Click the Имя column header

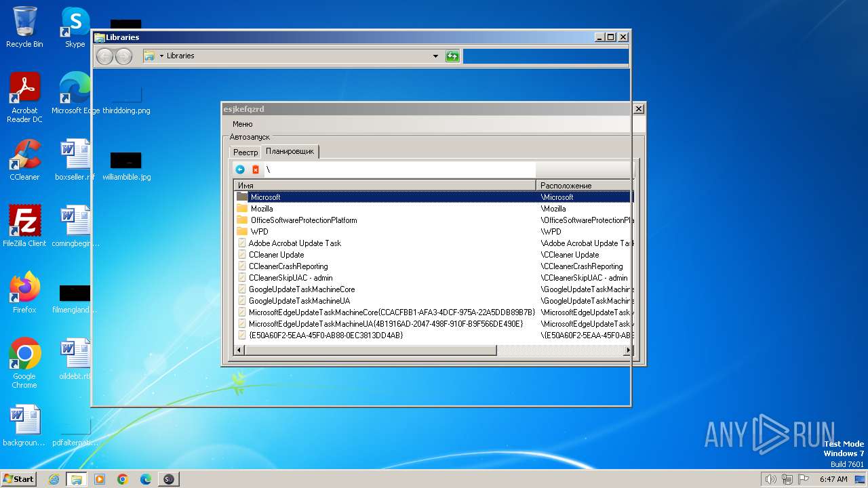pyautogui.click(x=384, y=185)
